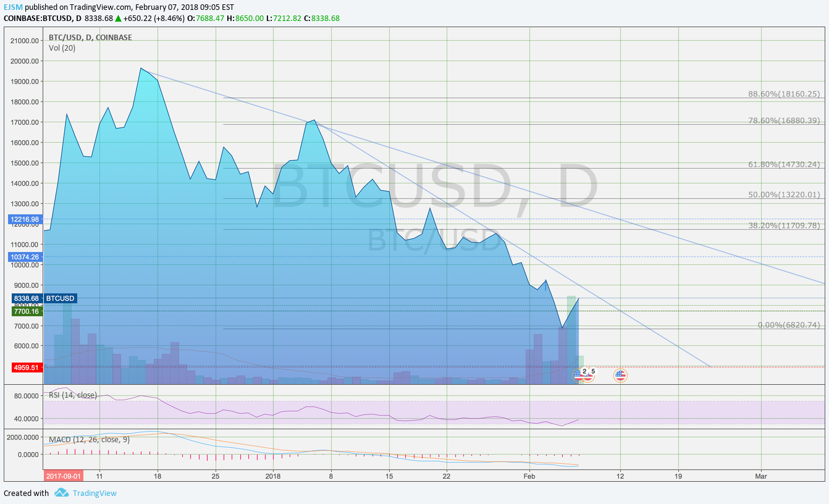Screen dimensions: 829x504
Task: Open the US economic event icon near Feb 12
Action: pos(620,375)
